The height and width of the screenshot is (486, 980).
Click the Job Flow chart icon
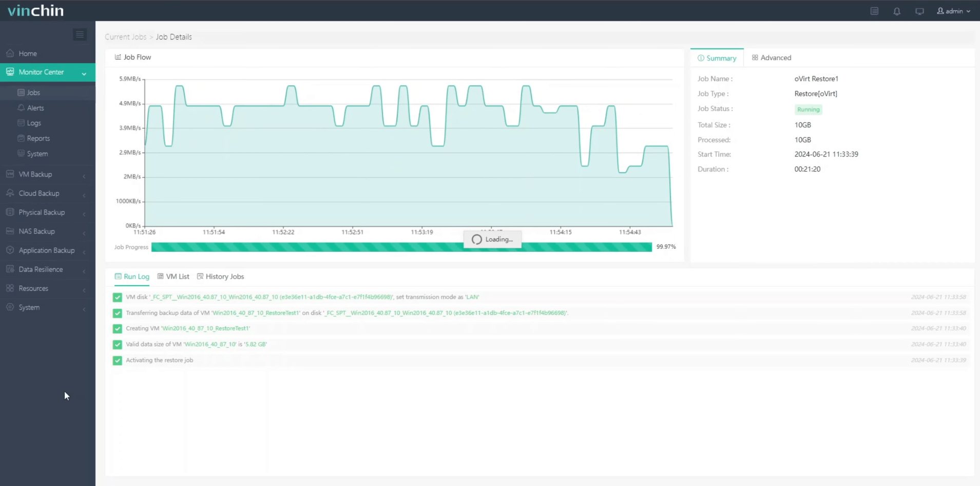click(x=118, y=57)
